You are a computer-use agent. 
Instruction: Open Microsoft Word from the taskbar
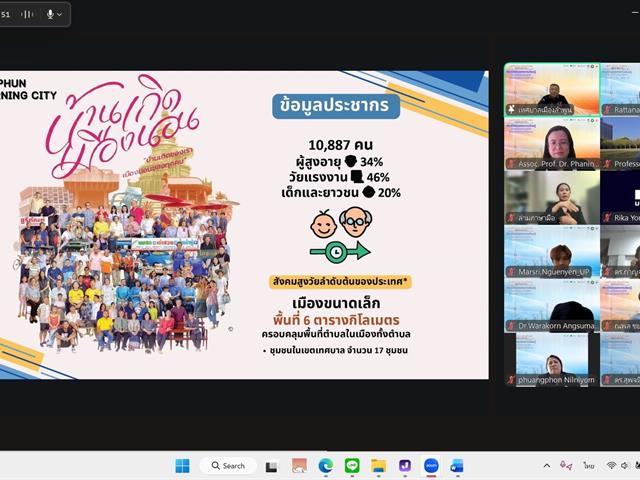[x=457, y=466]
